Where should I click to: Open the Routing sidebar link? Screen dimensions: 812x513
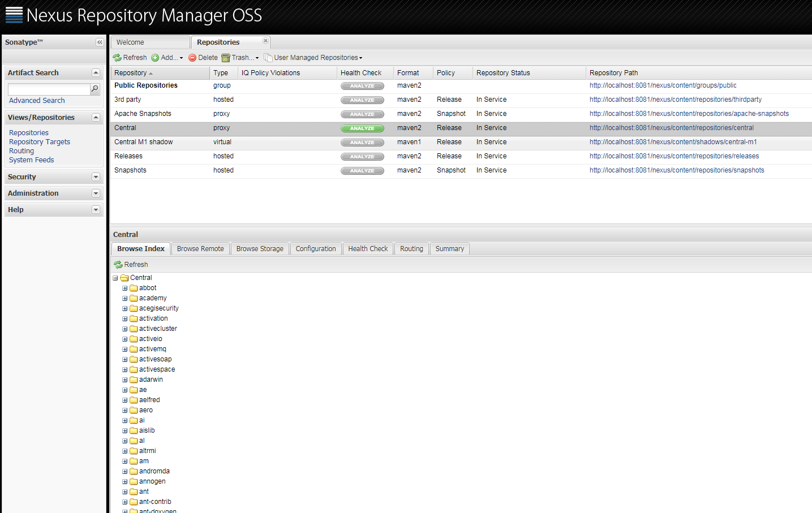[22, 151]
